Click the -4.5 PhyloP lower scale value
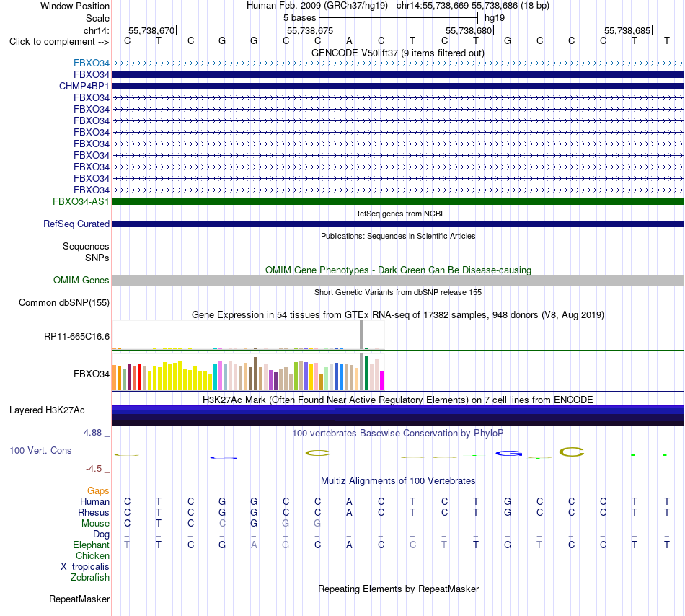The width and height of the screenshot is (685, 616). [94, 469]
